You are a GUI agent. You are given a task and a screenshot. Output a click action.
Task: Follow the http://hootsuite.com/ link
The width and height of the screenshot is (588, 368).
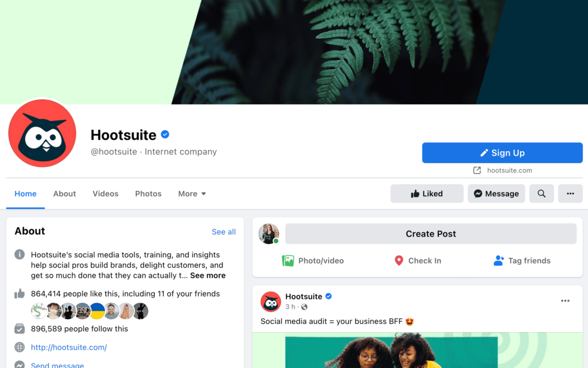point(69,347)
